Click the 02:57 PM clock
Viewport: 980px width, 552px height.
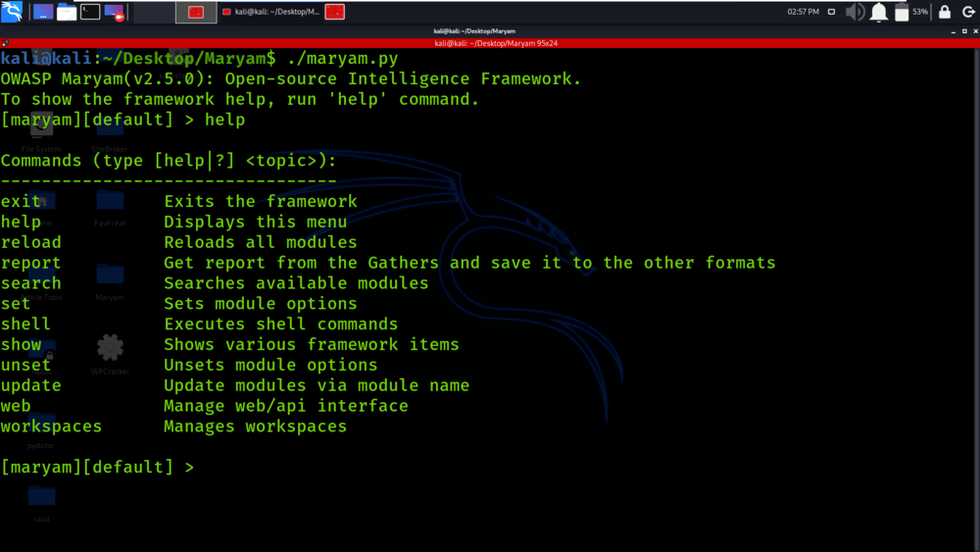[x=804, y=11]
